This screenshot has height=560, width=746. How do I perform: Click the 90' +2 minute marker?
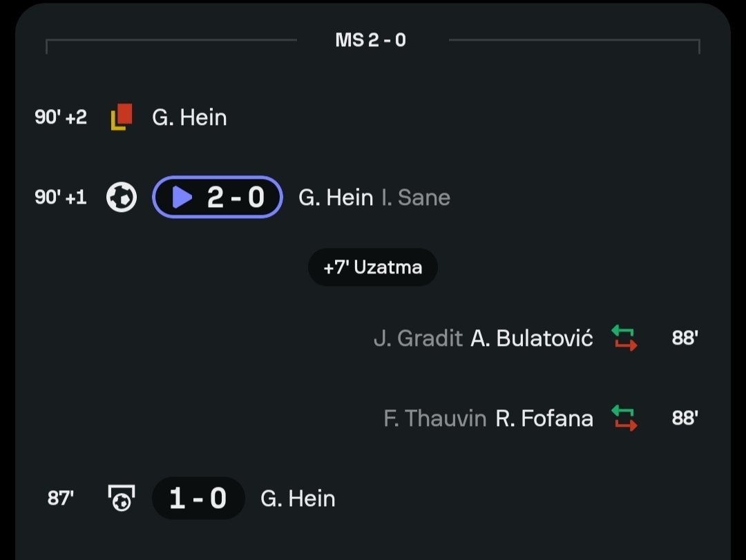click(x=61, y=117)
